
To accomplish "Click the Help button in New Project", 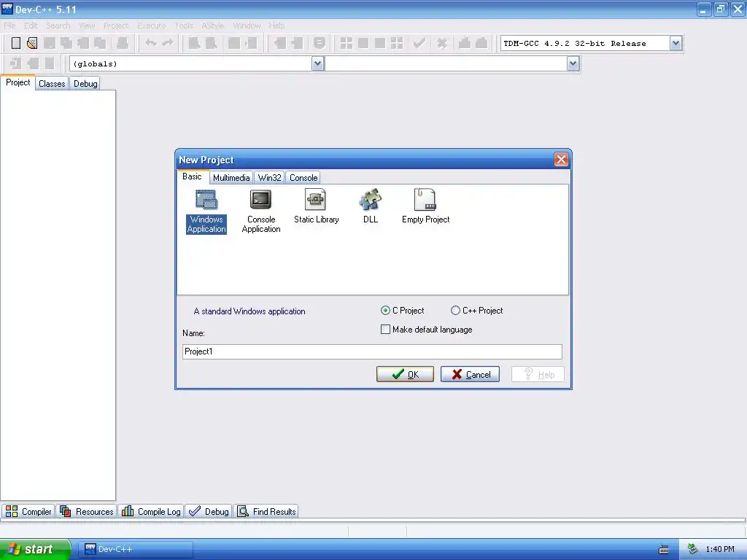I will click(538, 374).
